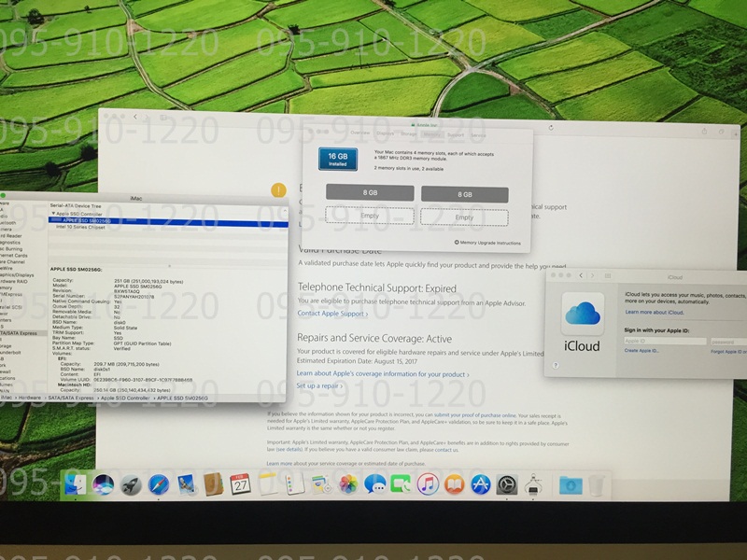Go back in the iCloud preferences window
This screenshot has width=747, height=560.
(x=581, y=275)
